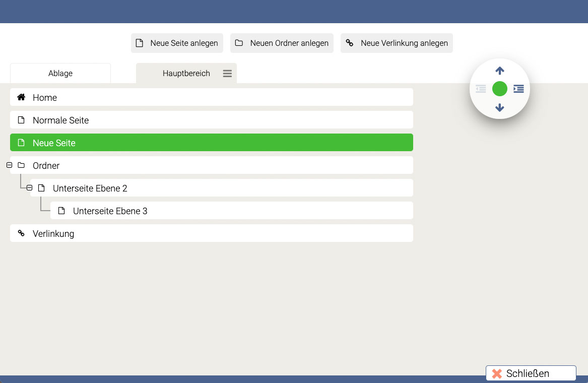Select the Unterseite Ebene 2 row
This screenshot has width=588, height=383.
tap(222, 188)
